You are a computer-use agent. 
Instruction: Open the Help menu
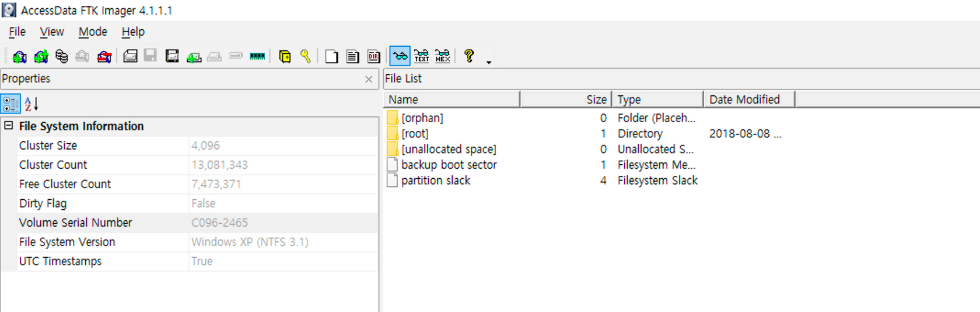click(133, 32)
